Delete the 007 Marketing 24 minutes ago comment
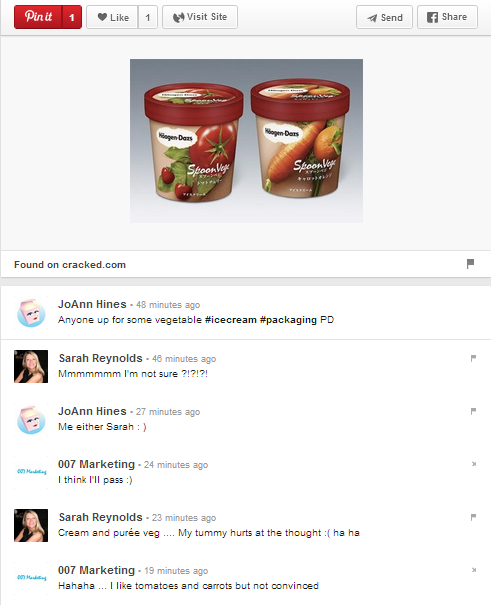 click(474, 464)
